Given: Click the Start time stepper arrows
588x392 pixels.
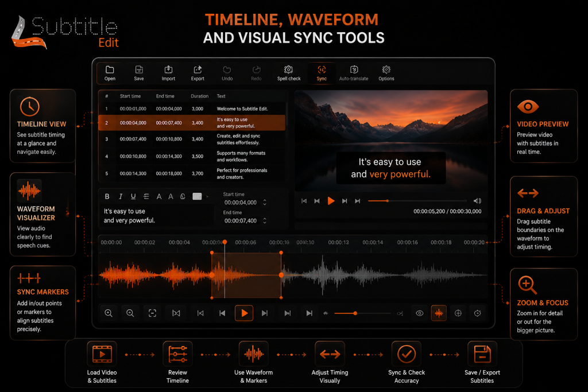Looking at the screenshot, I should (x=265, y=203).
